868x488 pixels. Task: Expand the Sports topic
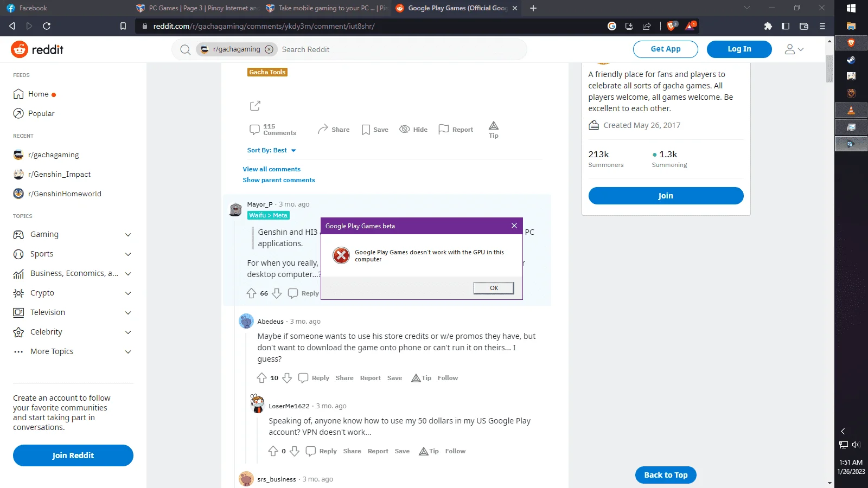(128, 254)
